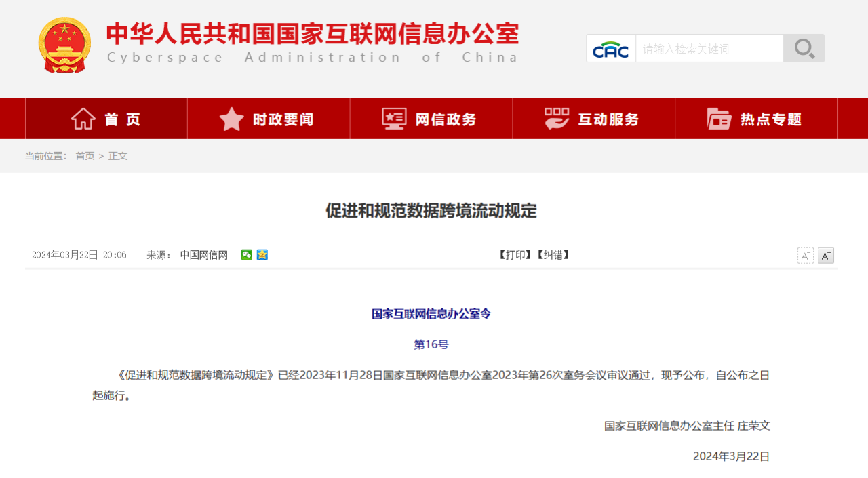Share article via Qzone star icon

[x=262, y=255]
